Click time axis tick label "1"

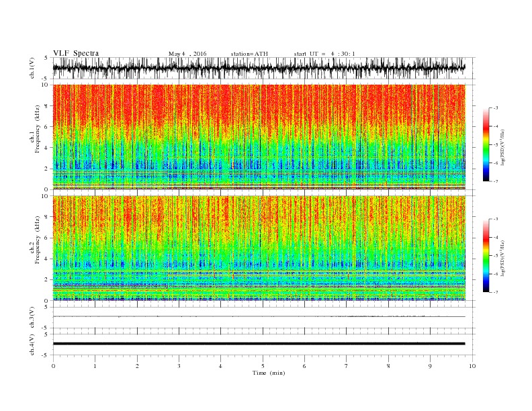(x=95, y=366)
